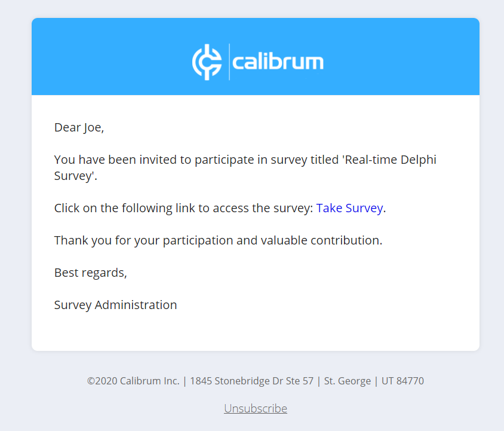This screenshot has width=504, height=431.
Task: Open the Take Survey link
Action: [x=349, y=208]
